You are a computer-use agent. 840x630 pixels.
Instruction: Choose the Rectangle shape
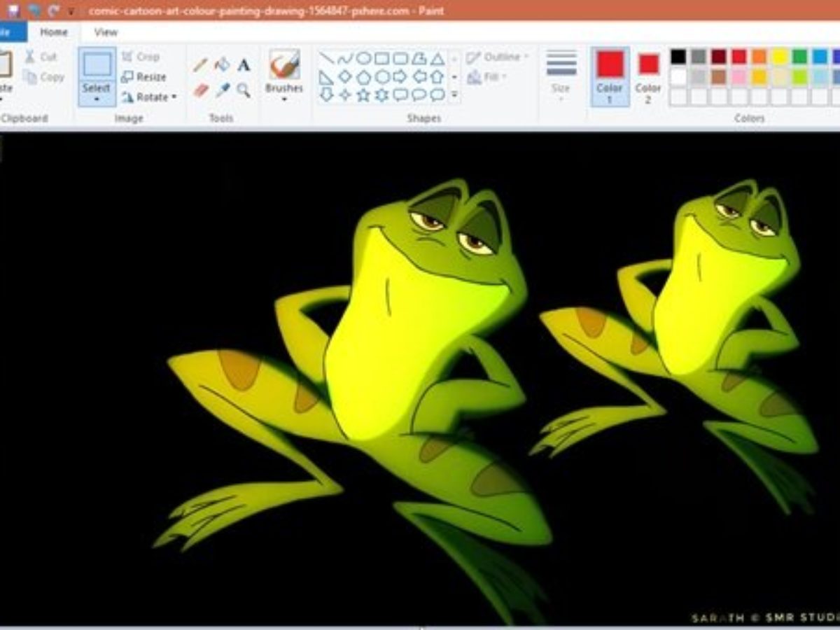pos(381,58)
